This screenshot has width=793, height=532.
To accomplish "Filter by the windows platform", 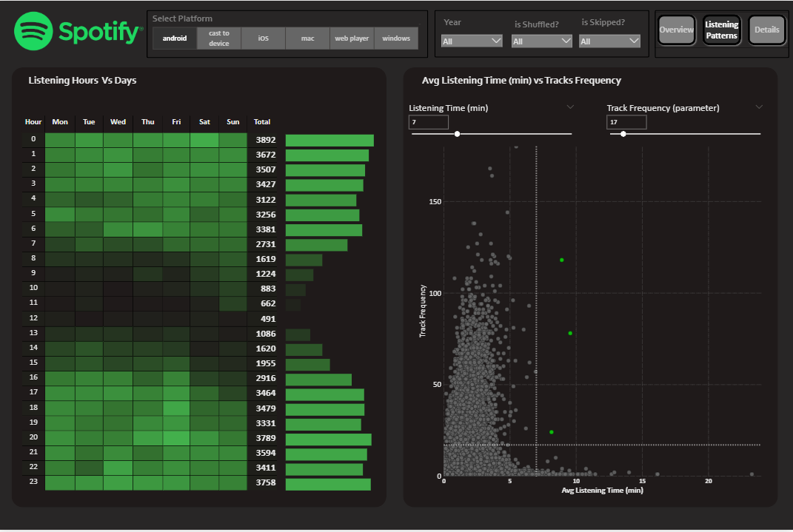I will tap(396, 38).
